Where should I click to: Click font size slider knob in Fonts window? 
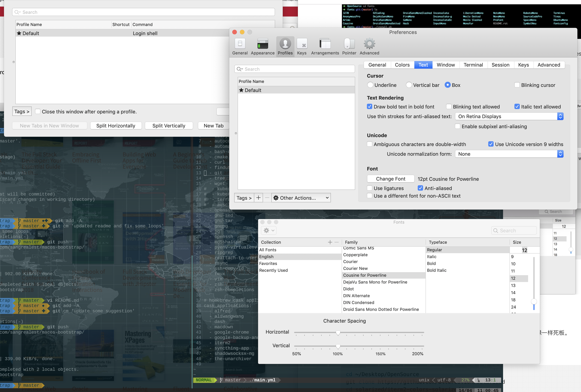pyautogui.click(x=534, y=302)
